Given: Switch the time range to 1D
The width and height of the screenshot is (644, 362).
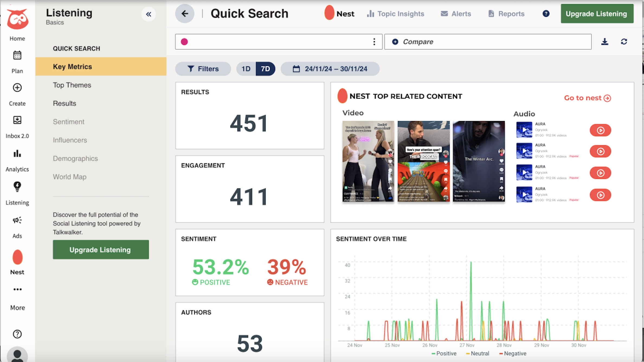Looking at the screenshot, I should [246, 69].
